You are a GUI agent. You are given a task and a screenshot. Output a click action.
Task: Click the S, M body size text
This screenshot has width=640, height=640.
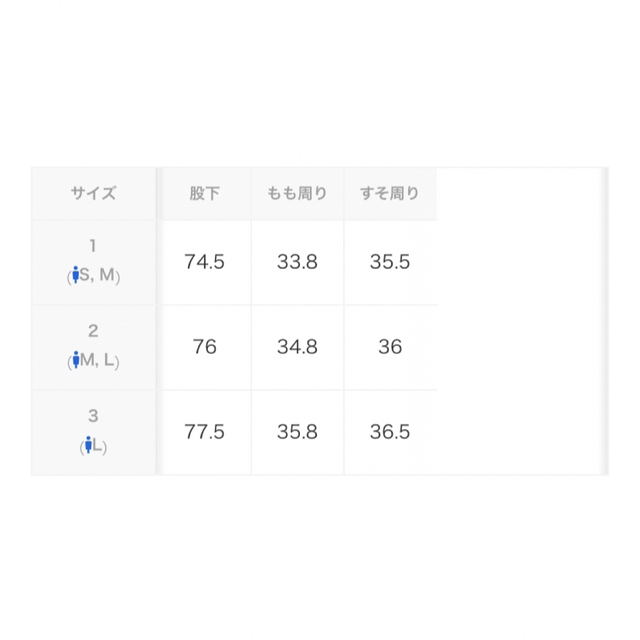[97, 275]
